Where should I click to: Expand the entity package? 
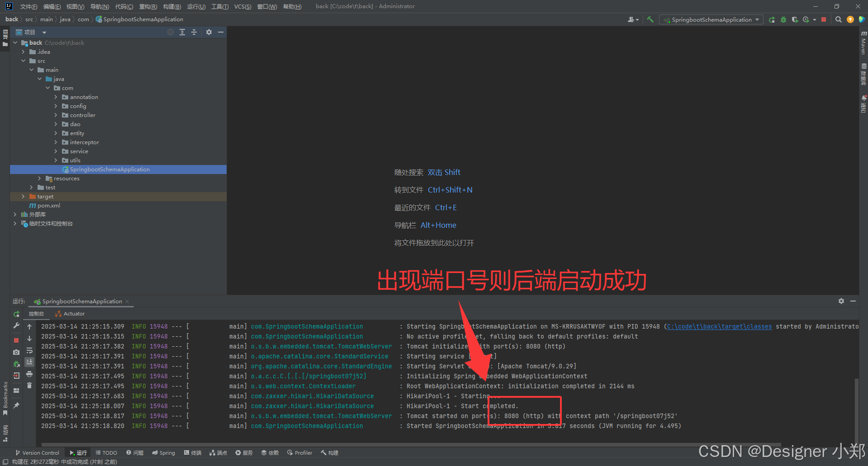tap(56, 133)
